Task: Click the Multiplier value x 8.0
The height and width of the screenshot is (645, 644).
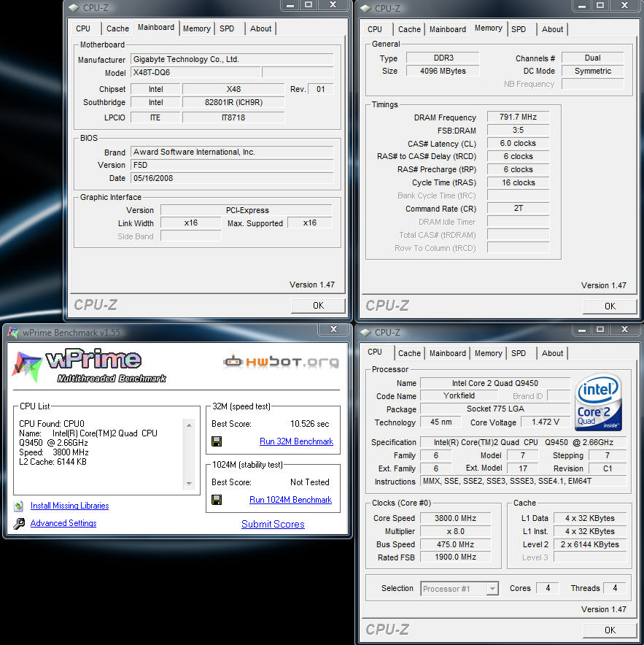Action: (456, 531)
